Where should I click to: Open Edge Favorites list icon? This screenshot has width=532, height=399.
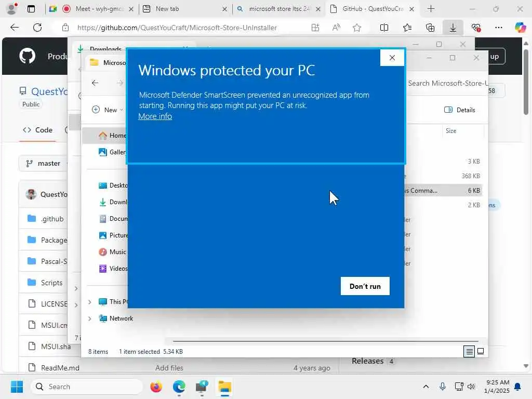407,28
